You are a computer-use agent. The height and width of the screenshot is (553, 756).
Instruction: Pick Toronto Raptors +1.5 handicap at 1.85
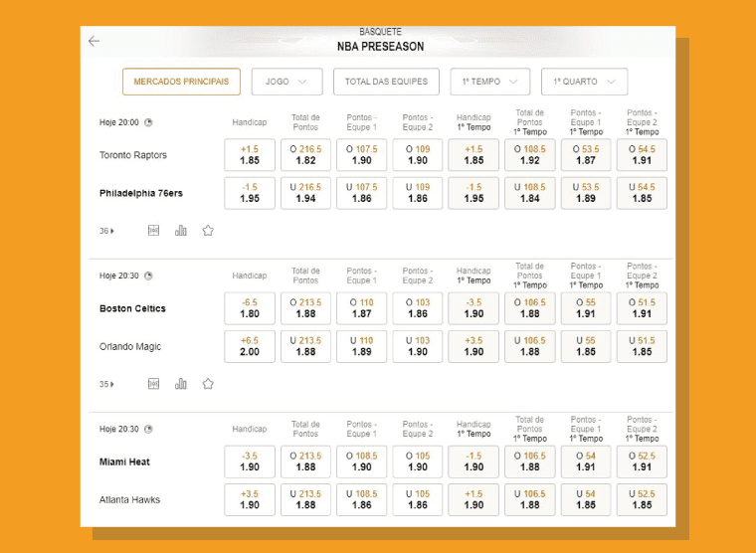tap(250, 155)
